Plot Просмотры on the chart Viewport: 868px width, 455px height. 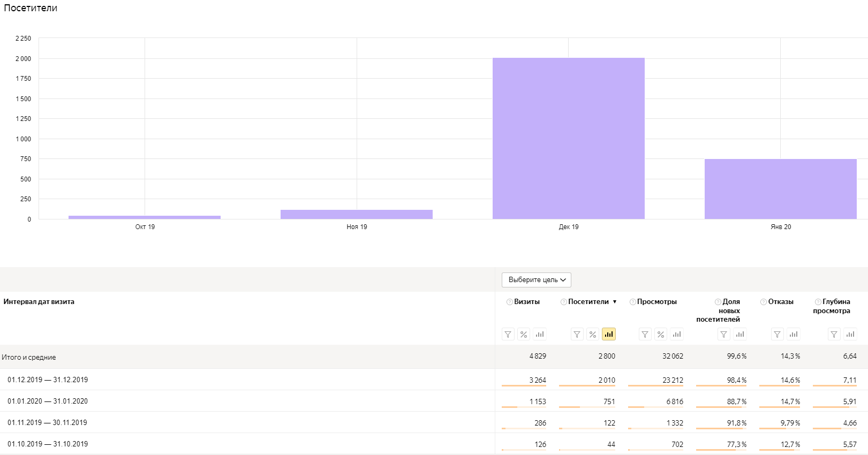(677, 335)
